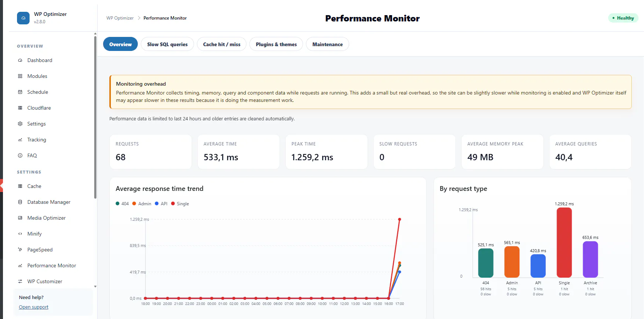Select Cloudflare in the sidebar
This screenshot has width=644, height=319.
[x=39, y=108]
